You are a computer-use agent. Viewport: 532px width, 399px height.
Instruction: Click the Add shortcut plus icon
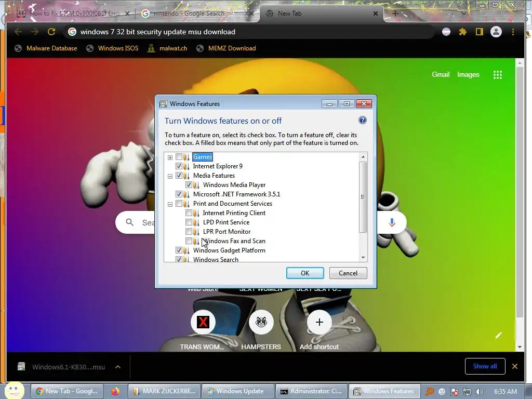point(319,322)
